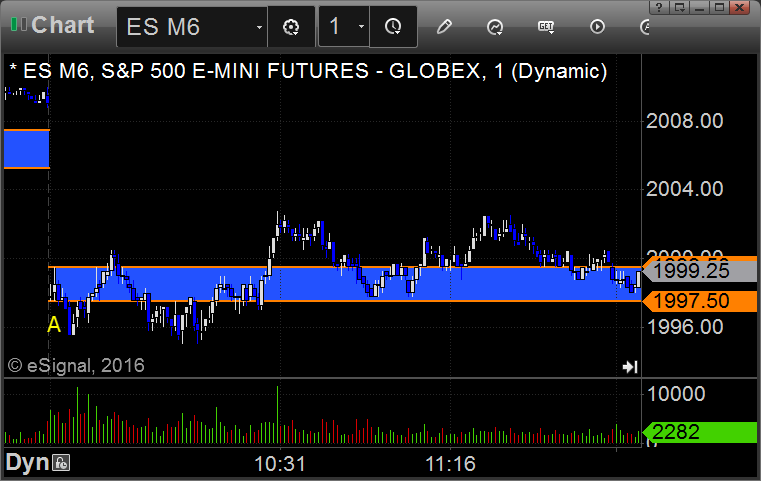Click the interval field showing 1
Image resolution: width=761 pixels, height=481 pixels.
(x=344, y=27)
